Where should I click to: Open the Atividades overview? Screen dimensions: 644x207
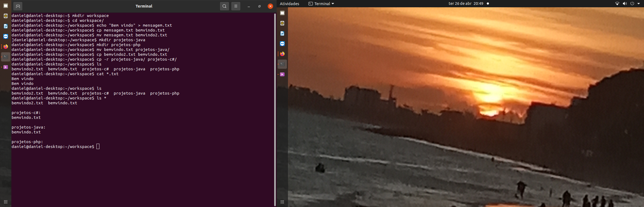290,4
